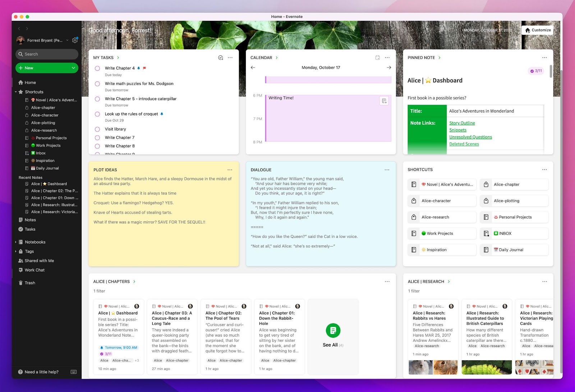Viewport: 575px width, 392px height.
Task: Open Alice Chapters widget options menu
Action: point(387,281)
